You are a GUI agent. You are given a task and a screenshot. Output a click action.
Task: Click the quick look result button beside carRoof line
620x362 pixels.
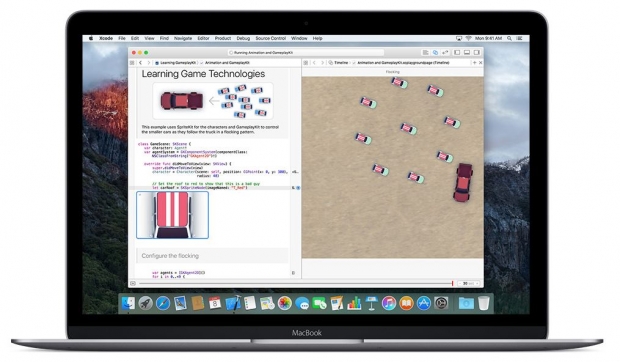[x=298, y=188]
